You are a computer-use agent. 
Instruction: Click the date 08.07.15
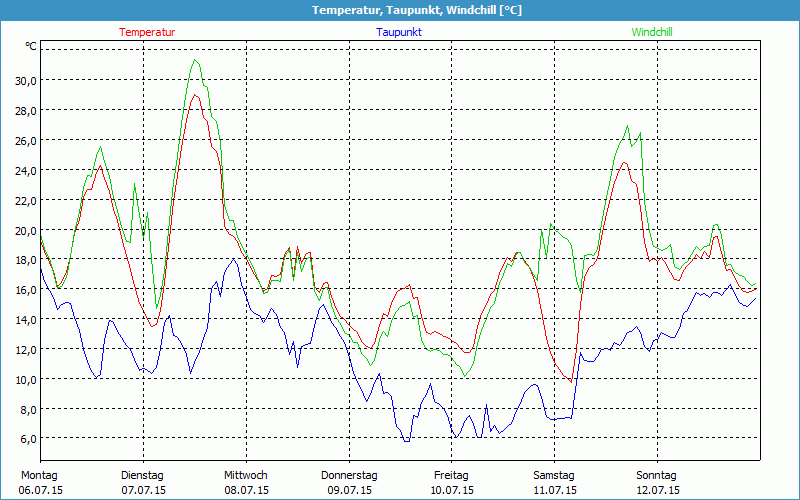click(x=246, y=491)
